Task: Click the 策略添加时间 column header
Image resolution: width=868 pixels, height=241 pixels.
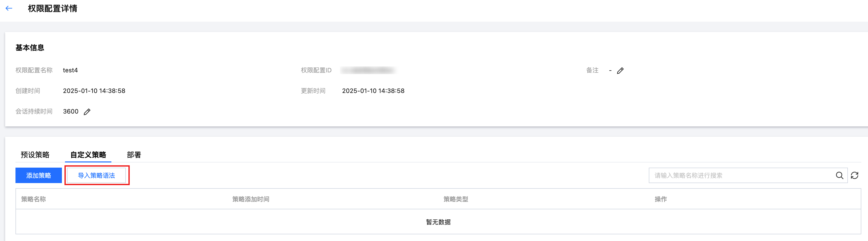Action: (x=251, y=199)
